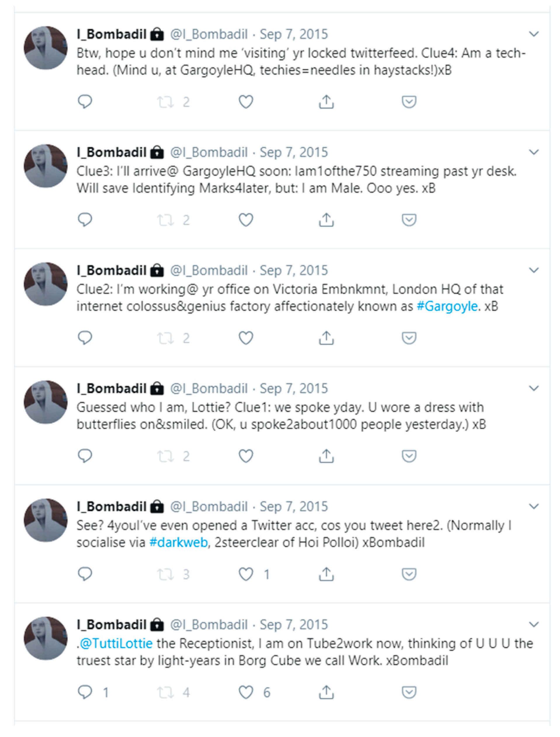Save the #darkweb tweet to Pocket
Image resolution: width=560 pixels, height=737 pixels.
tap(409, 574)
